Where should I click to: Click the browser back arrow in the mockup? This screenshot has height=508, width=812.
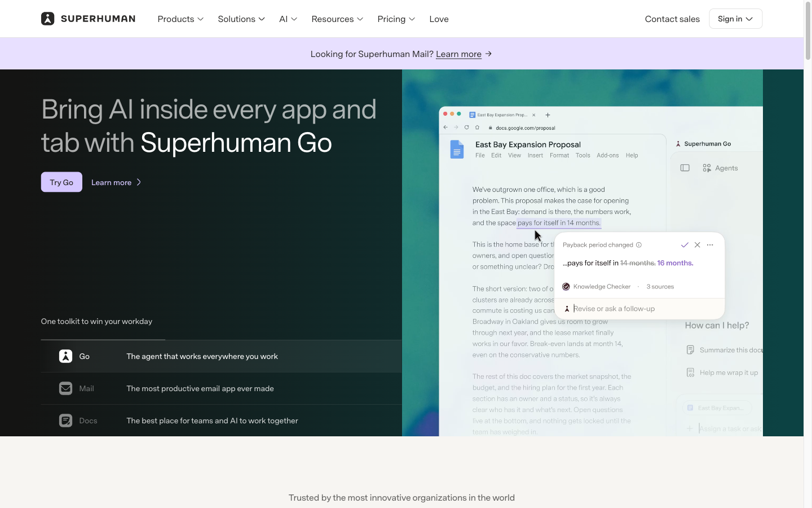click(445, 128)
